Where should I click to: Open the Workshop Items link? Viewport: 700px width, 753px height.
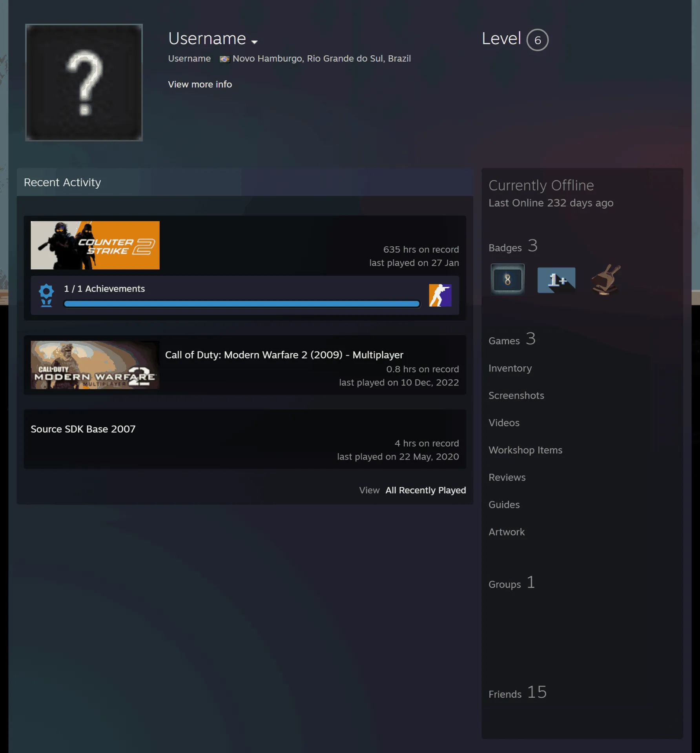click(525, 450)
